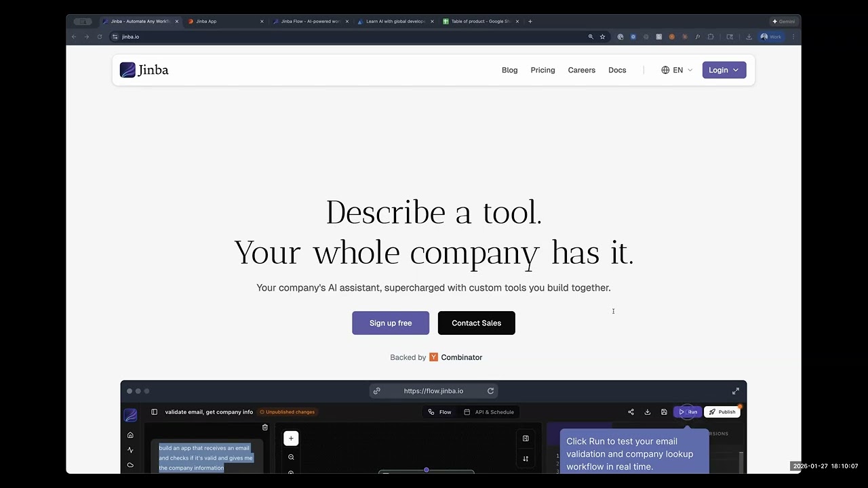Click the download icon in demo toolbar
The image size is (868, 488).
pos(647,412)
